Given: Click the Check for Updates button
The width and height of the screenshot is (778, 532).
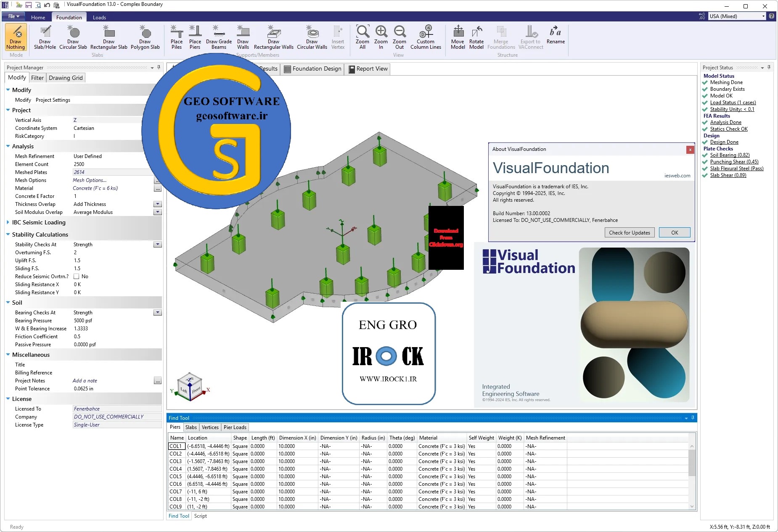Looking at the screenshot, I should (x=629, y=233).
